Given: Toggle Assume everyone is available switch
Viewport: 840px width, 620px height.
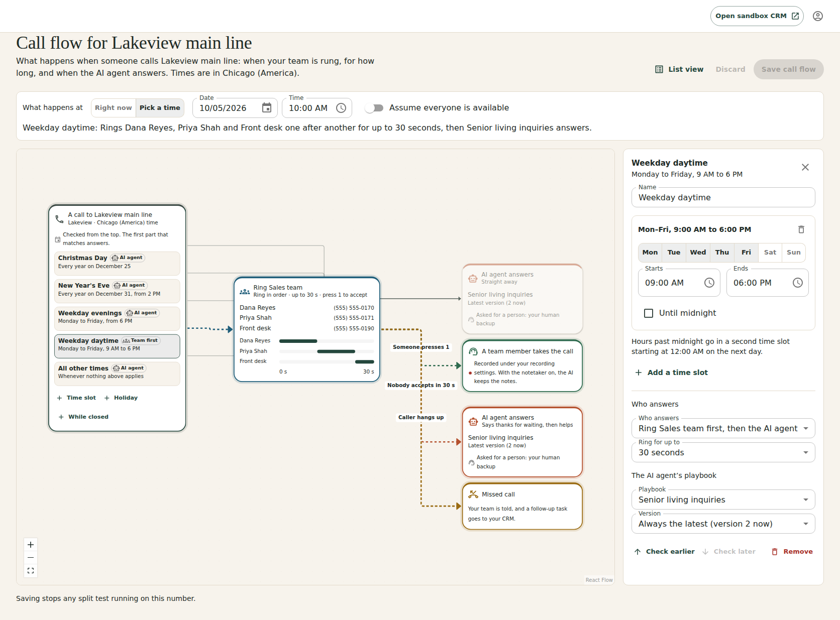Looking at the screenshot, I should pyautogui.click(x=374, y=108).
